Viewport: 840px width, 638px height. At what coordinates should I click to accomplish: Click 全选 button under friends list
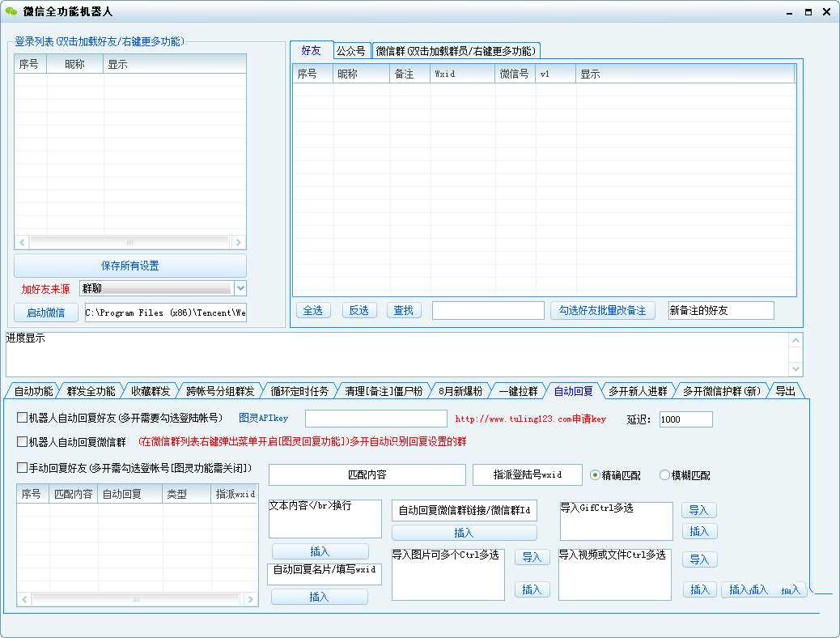pyautogui.click(x=313, y=310)
